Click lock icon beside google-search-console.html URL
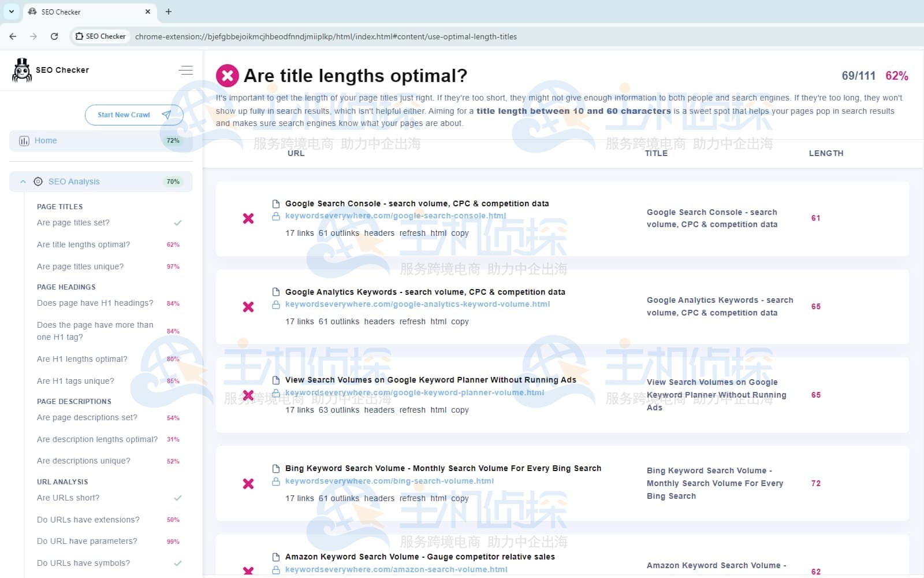Viewport: 924px width, 578px height. click(276, 216)
